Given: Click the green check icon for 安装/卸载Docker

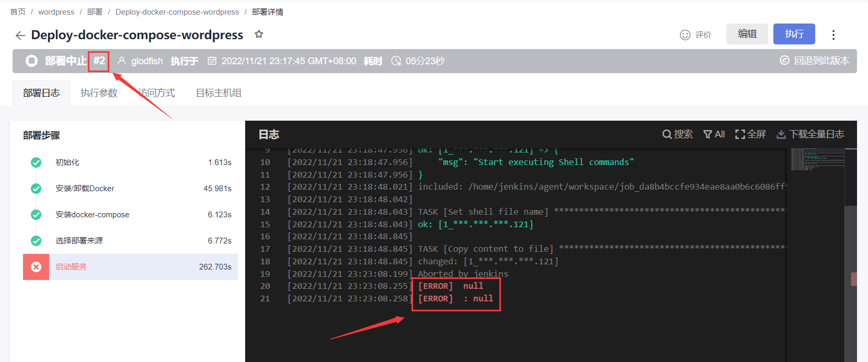Looking at the screenshot, I should [36, 189].
